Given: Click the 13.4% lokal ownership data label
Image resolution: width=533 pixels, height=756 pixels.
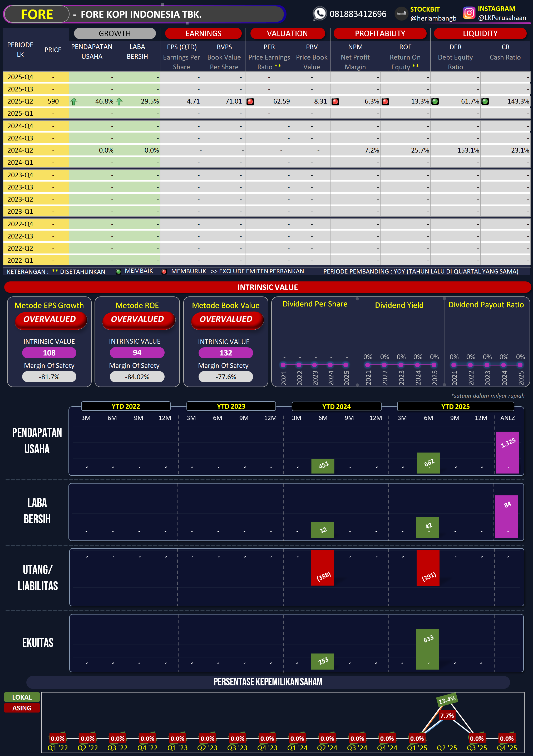Looking at the screenshot, I should point(447,700).
